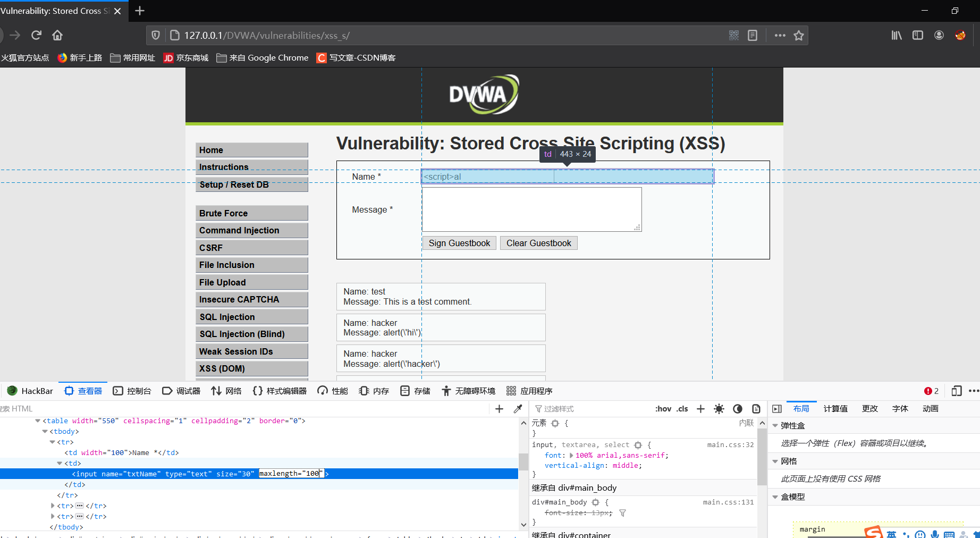Toggle :hov pseudo-class panel
The image size is (980, 538).
pos(663,409)
